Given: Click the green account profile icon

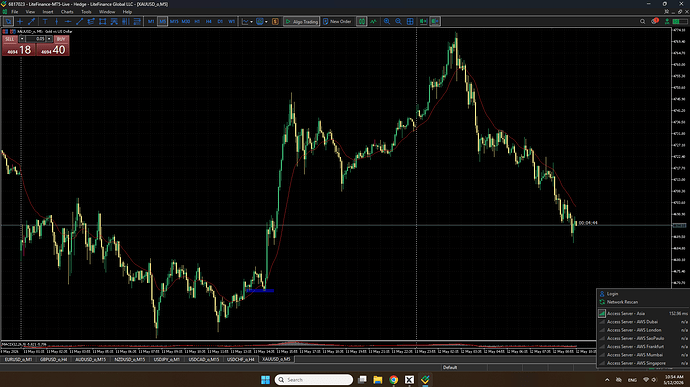Looking at the screenshot, I should coord(667,21).
